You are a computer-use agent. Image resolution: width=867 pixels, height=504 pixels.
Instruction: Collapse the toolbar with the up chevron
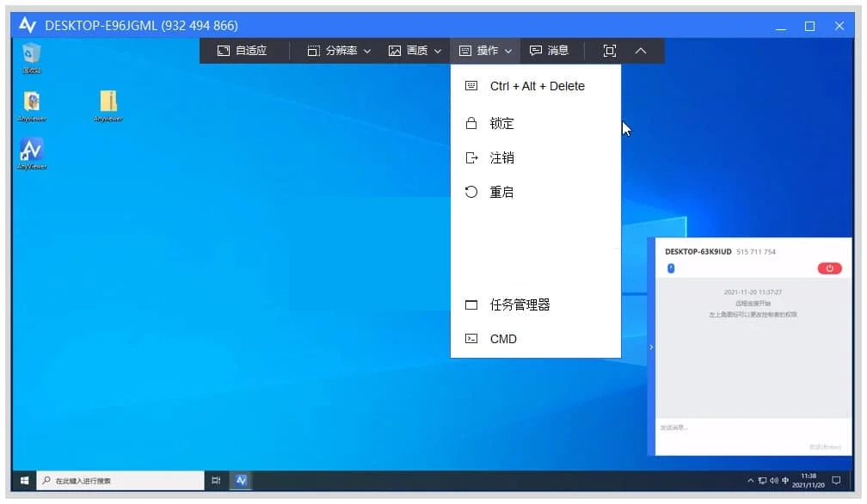pos(640,51)
